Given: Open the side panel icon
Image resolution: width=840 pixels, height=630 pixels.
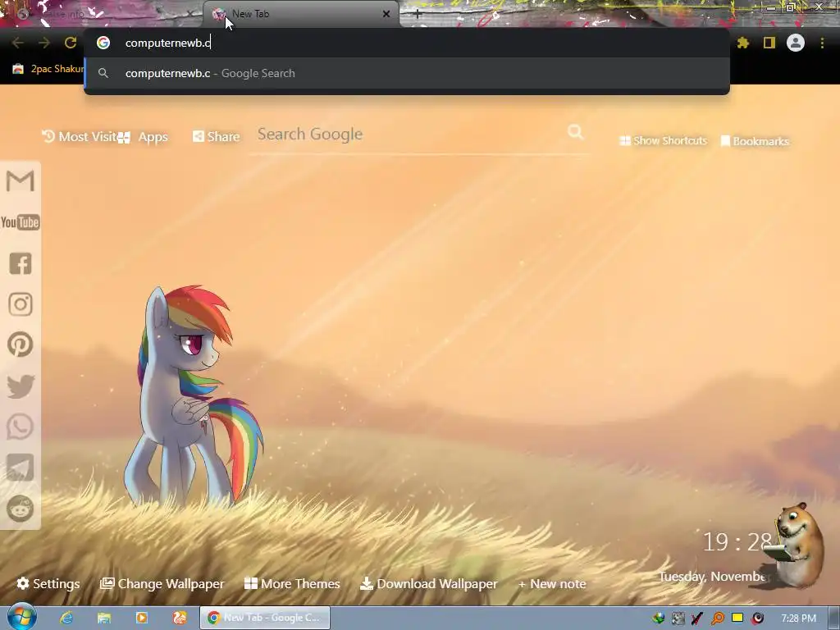Looking at the screenshot, I should click(769, 43).
